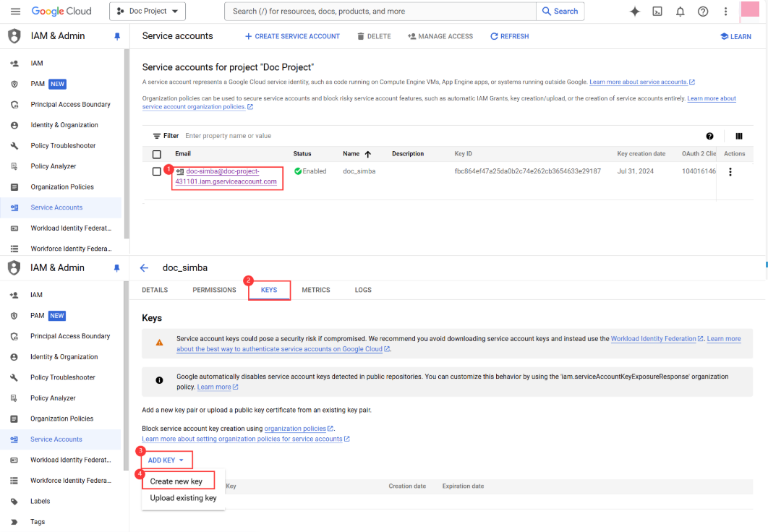Open 'Learn more about service accounts' link
The height and width of the screenshot is (532, 768).
click(x=641, y=82)
